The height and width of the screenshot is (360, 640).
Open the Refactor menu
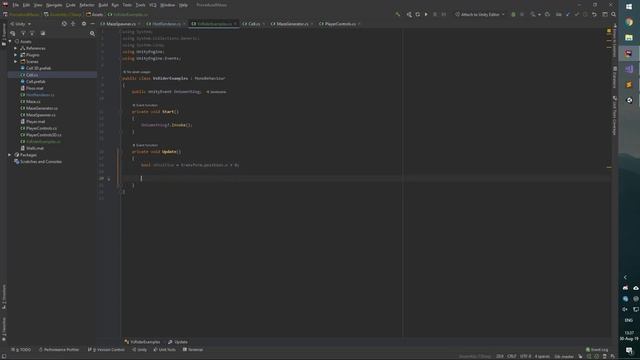pyautogui.click(x=87, y=5)
